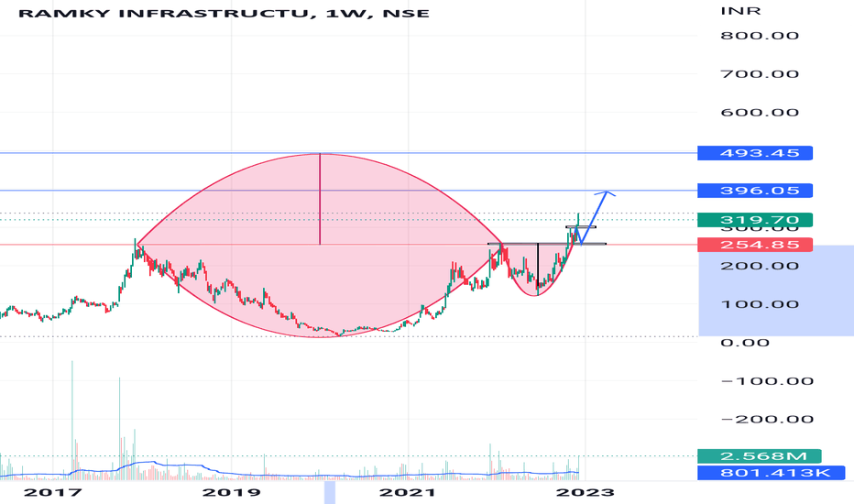Click the RAMKY INFRASTRUCTU symbol title
Viewport: 854px width, 504px height.
[x=224, y=13]
